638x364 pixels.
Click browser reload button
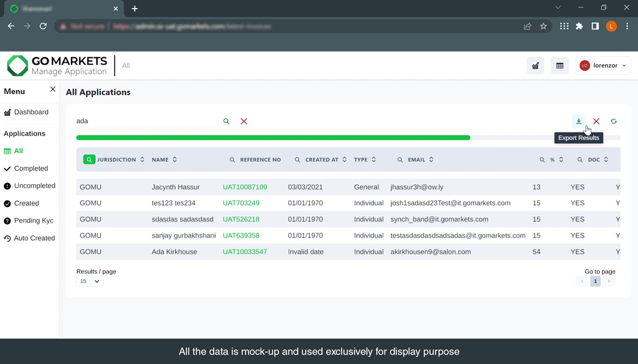(x=43, y=26)
